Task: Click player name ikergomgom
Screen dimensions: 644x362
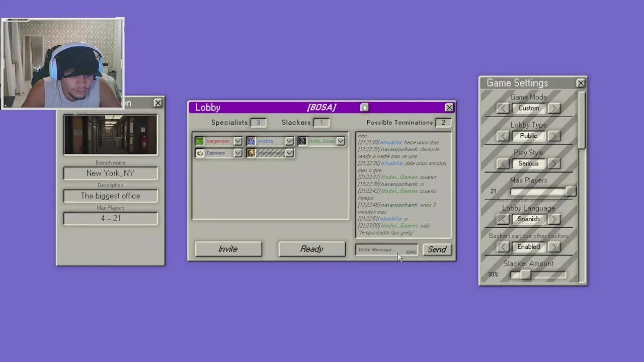Action: coord(218,141)
